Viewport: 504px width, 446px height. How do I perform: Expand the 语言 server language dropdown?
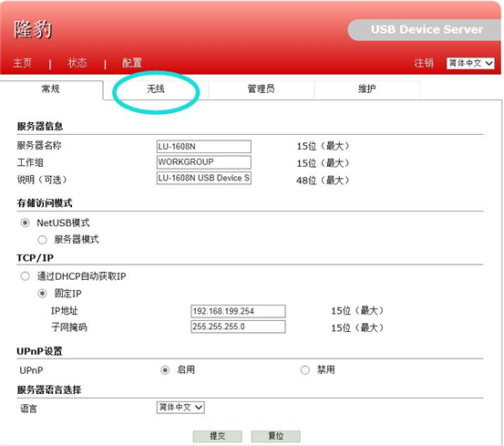(x=180, y=408)
